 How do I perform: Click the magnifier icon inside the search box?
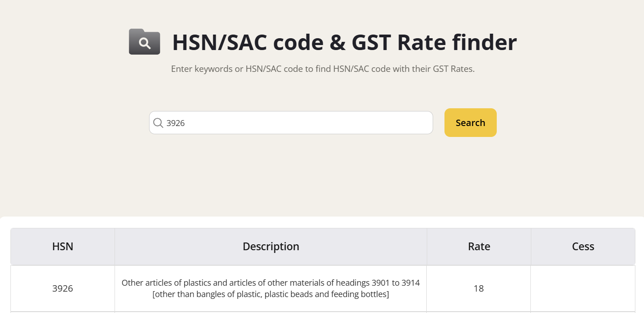tap(158, 122)
